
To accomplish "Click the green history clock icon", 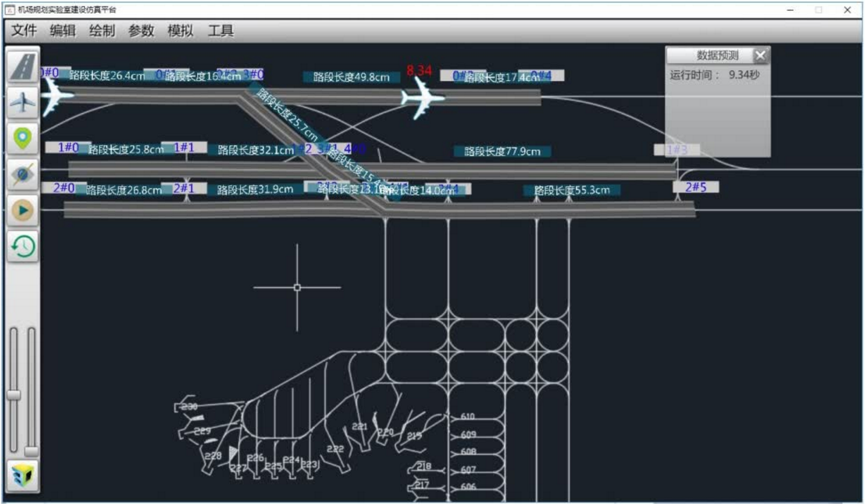I will [23, 247].
